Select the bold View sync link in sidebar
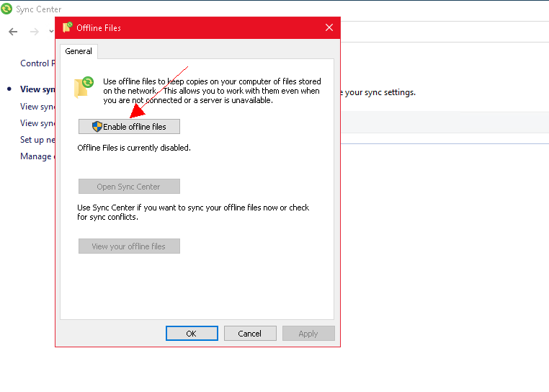 pyautogui.click(x=37, y=89)
